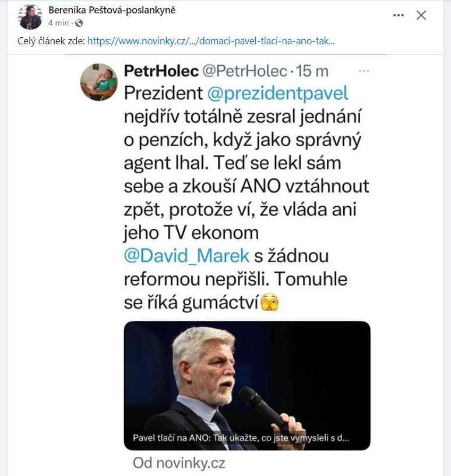
Task: Select the bold PetrHolec display name
Action: point(161,71)
